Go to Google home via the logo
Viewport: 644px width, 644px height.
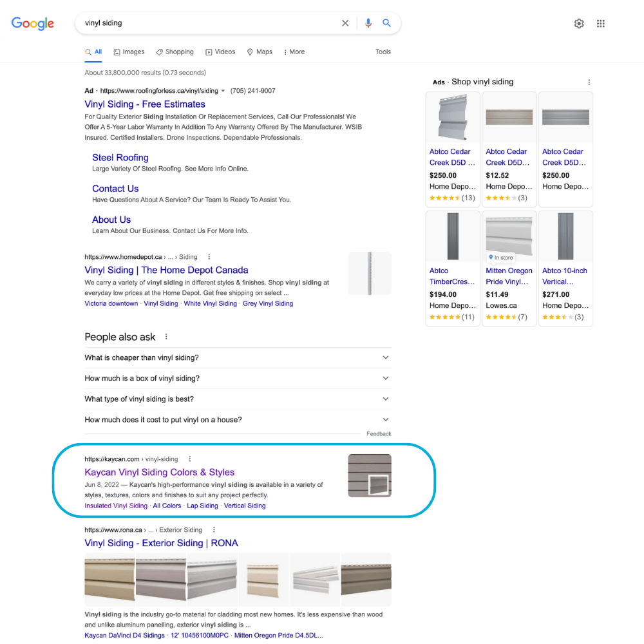(x=32, y=23)
